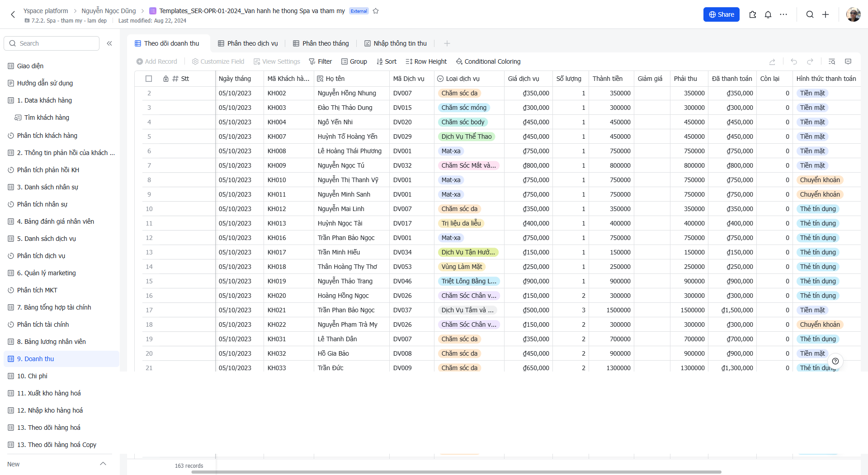This screenshot has width=868, height=475.
Task: Open Conditional Coloring
Action: 488,61
